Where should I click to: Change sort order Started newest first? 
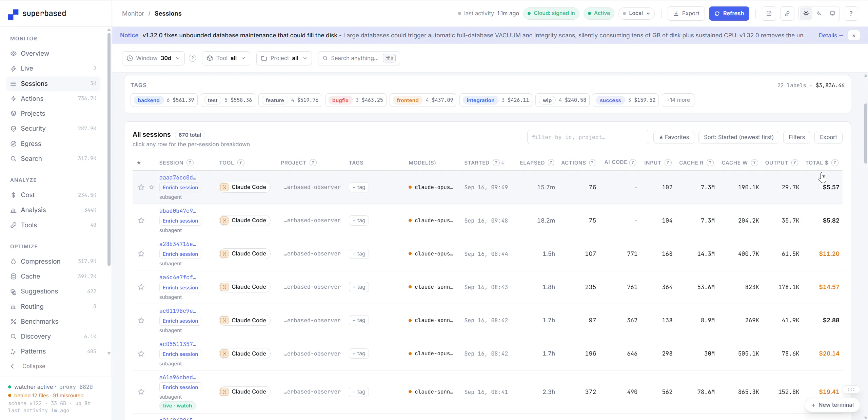(738, 137)
